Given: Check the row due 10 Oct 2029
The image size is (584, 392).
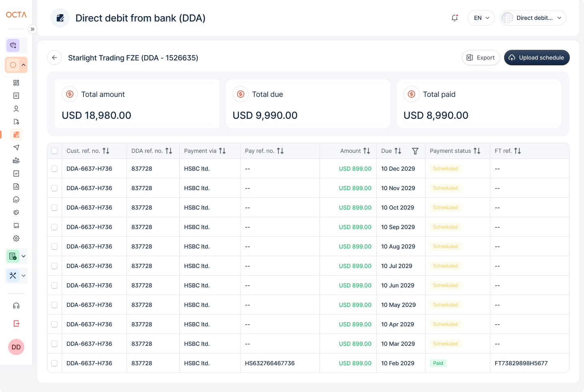Looking at the screenshot, I should click(x=54, y=208).
